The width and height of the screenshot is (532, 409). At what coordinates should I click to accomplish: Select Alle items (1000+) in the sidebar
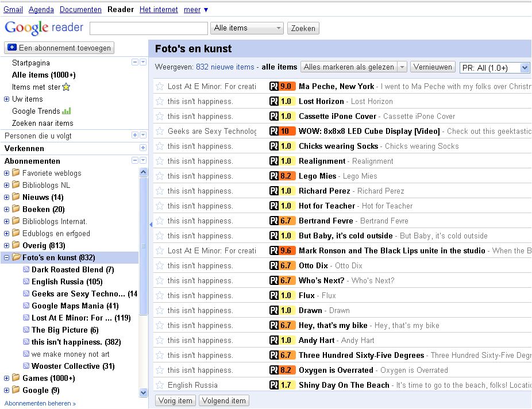tap(44, 75)
